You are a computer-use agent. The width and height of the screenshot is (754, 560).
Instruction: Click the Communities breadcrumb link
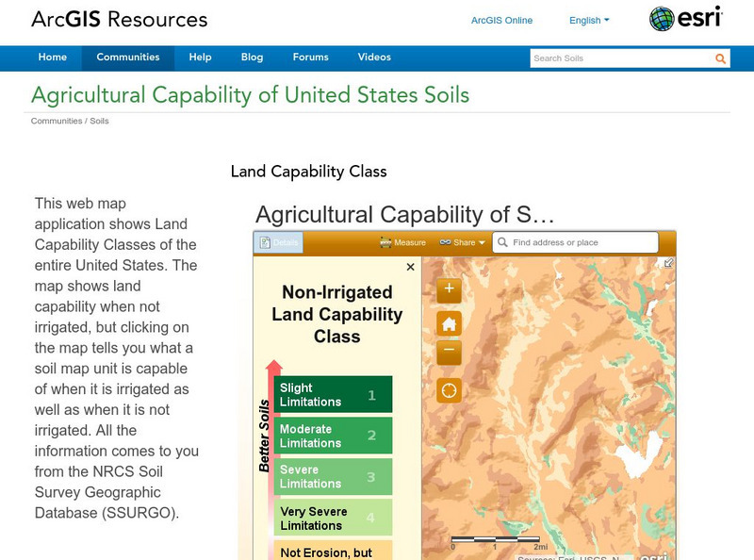point(57,121)
